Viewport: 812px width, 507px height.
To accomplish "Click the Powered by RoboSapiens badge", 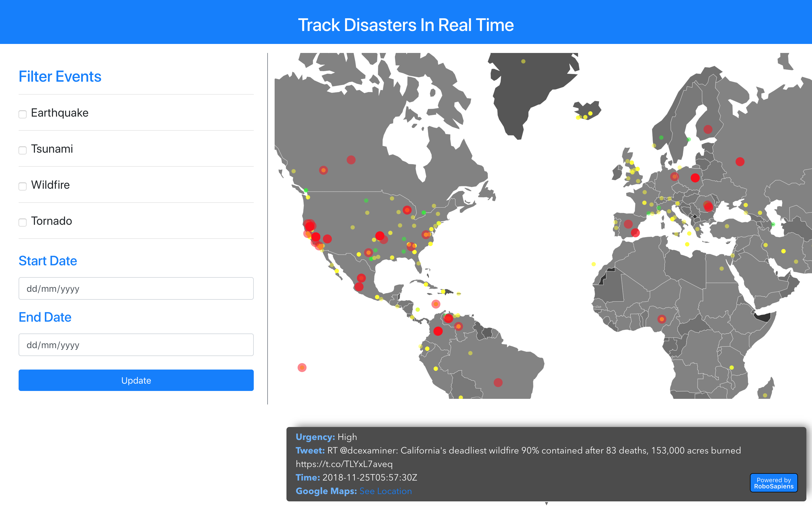I will pyautogui.click(x=773, y=483).
